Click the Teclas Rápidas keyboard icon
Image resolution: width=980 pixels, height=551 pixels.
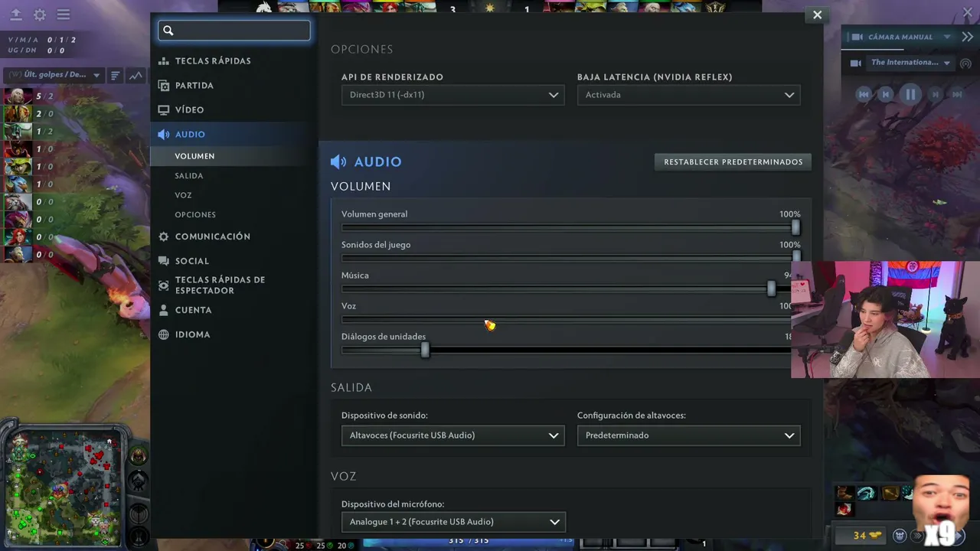point(163,61)
